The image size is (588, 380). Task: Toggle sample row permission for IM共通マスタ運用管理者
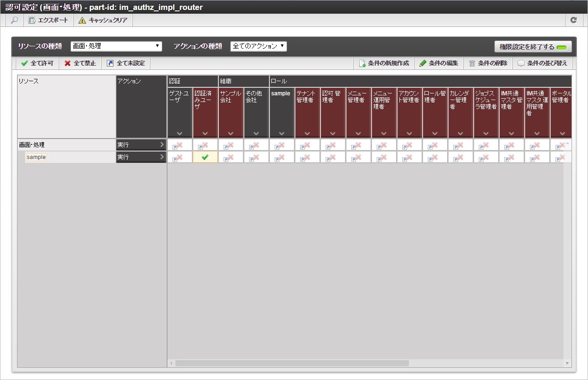[537, 157]
